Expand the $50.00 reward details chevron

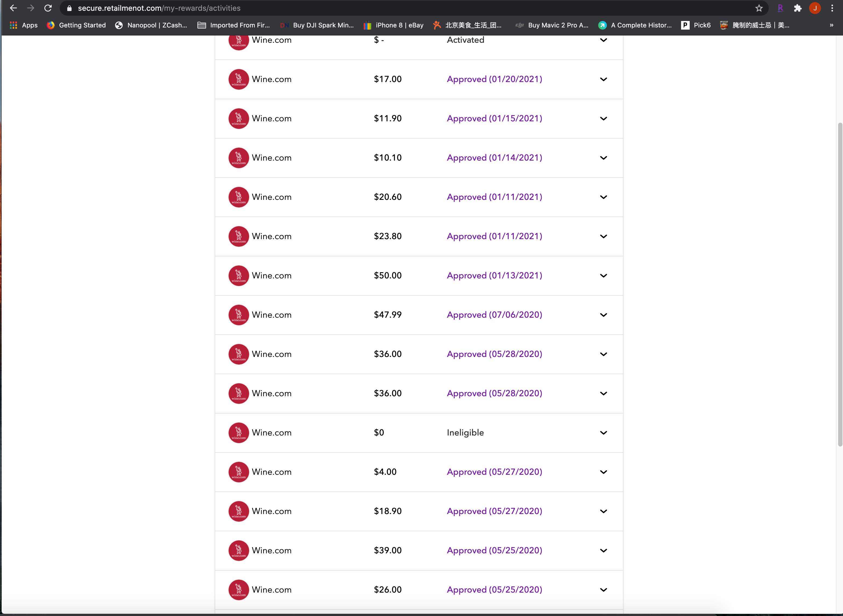(x=603, y=275)
